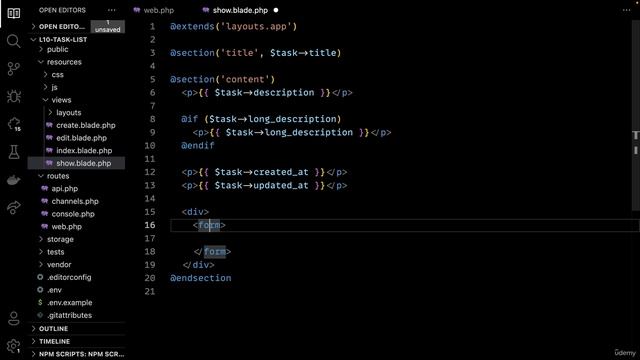Click the opening <div> tag
The height and width of the screenshot is (360, 640).
[196, 212]
